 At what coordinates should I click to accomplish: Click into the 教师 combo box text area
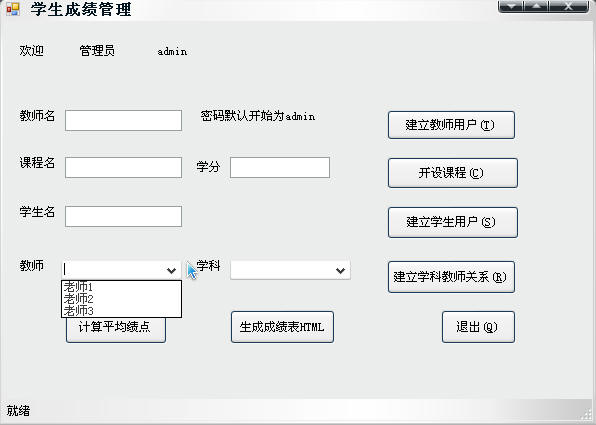click(x=113, y=270)
